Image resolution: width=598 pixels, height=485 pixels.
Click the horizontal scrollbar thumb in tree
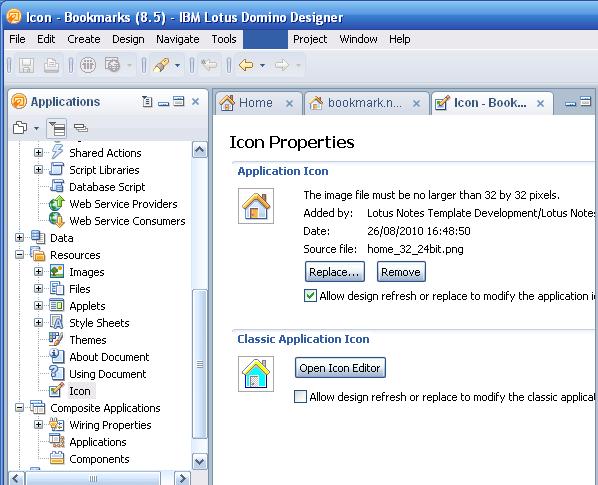coord(93,478)
